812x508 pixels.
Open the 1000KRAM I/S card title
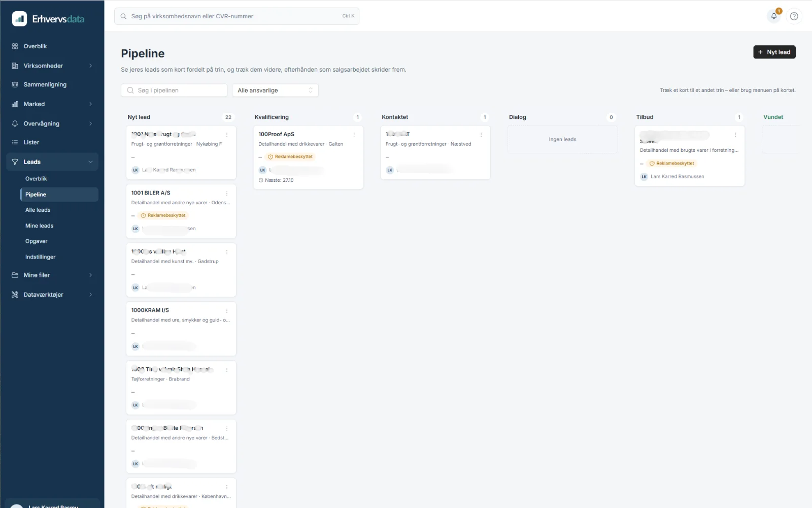point(150,310)
